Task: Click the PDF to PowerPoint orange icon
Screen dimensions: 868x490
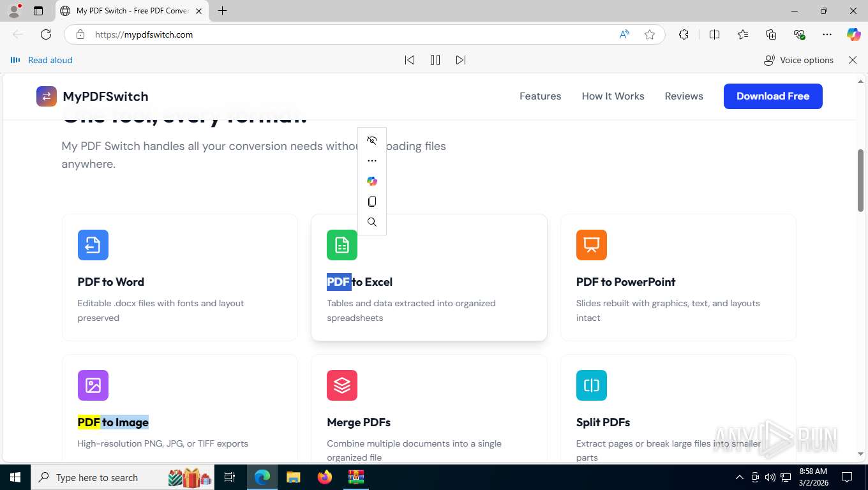Action: [592, 245]
